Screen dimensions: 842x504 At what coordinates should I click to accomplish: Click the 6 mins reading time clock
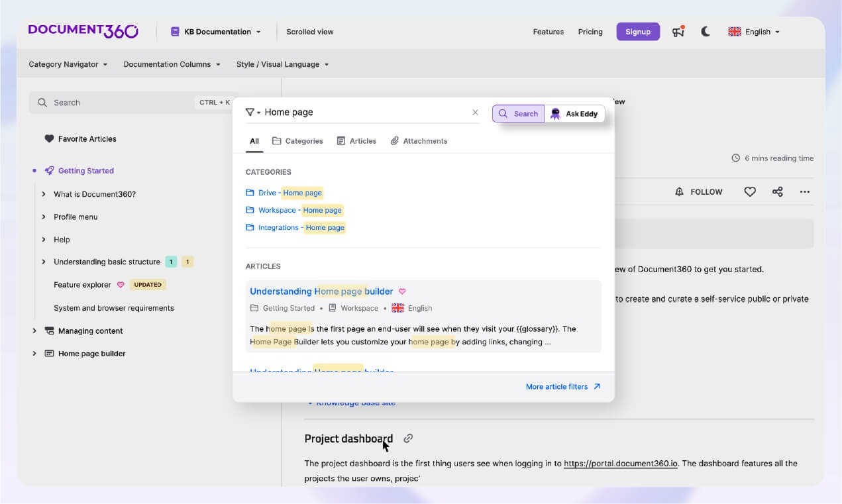(x=735, y=158)
